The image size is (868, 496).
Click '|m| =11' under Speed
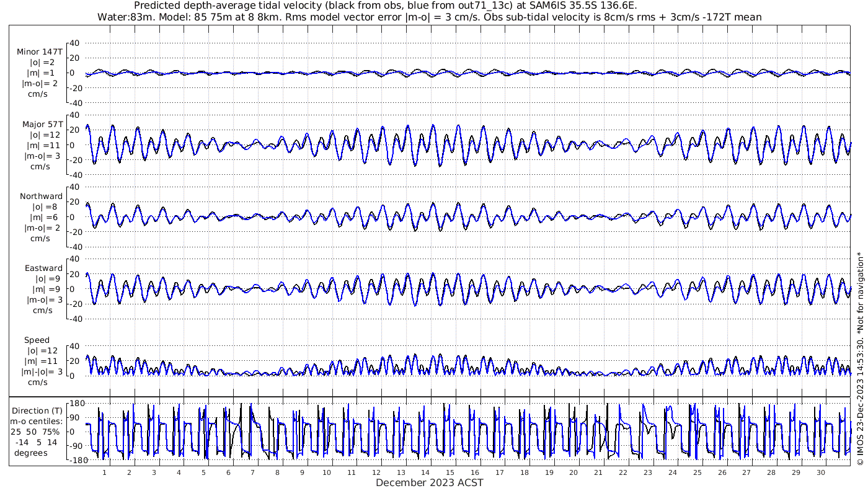point(42,361)
